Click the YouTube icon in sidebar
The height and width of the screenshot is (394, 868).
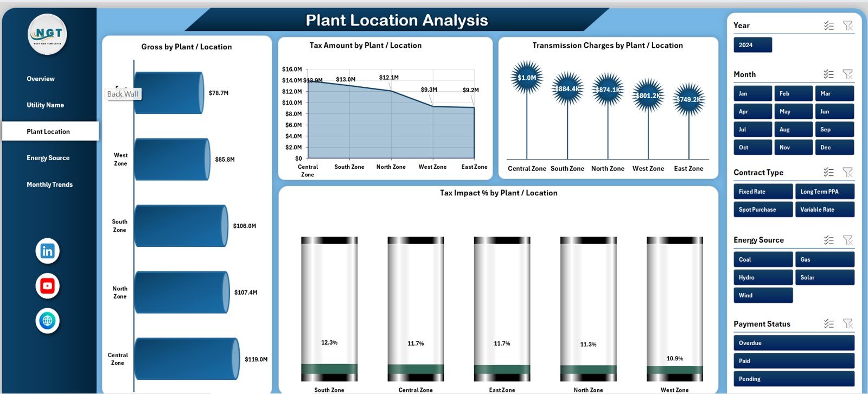pyautogui.click(x=47, y=286)
